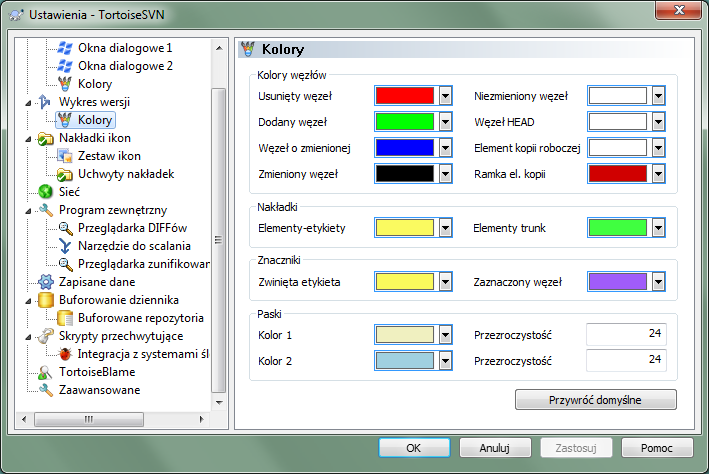Click the Pomoc button
Viewport: 709px width, 474px height.
[x=657, y=448]
